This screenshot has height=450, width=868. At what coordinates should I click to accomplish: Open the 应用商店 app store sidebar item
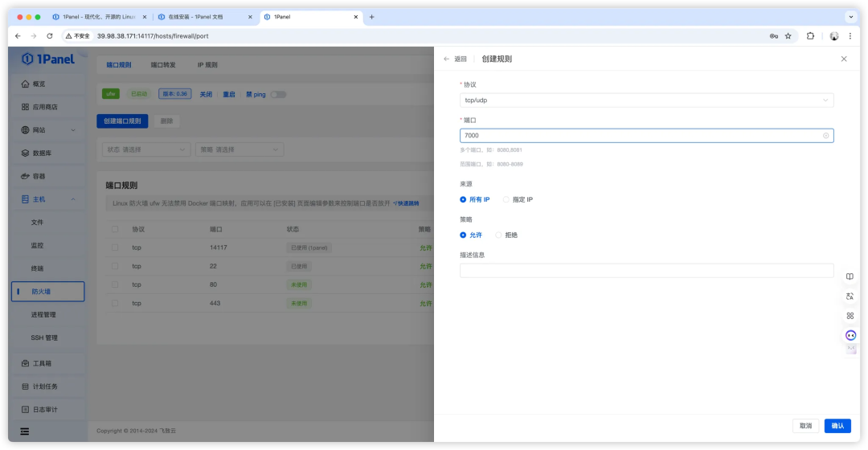coord(47,107)
